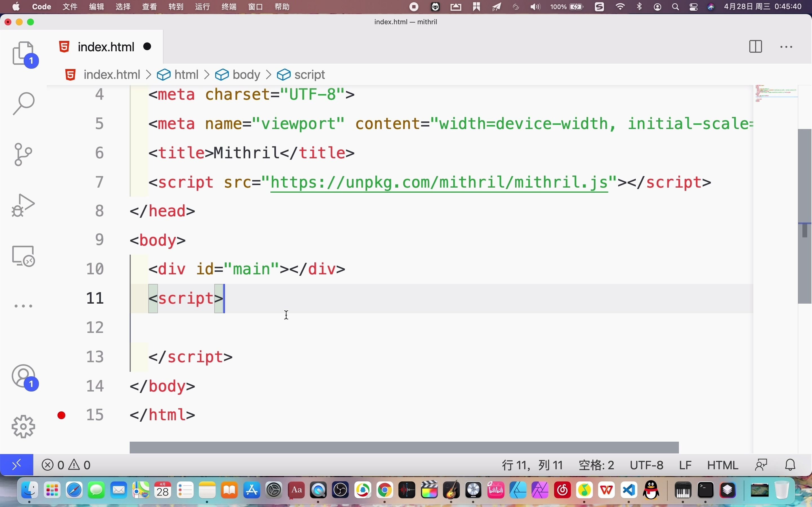Open the 终端 menu in menu bar
Viewport: 812px width, 507px height.
point(229,7)
